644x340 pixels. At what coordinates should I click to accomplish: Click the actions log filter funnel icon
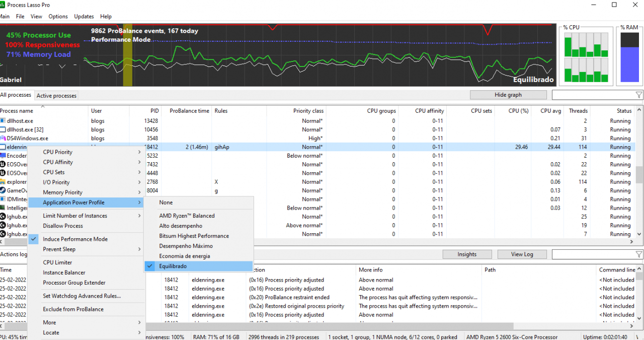coord(639,254)
